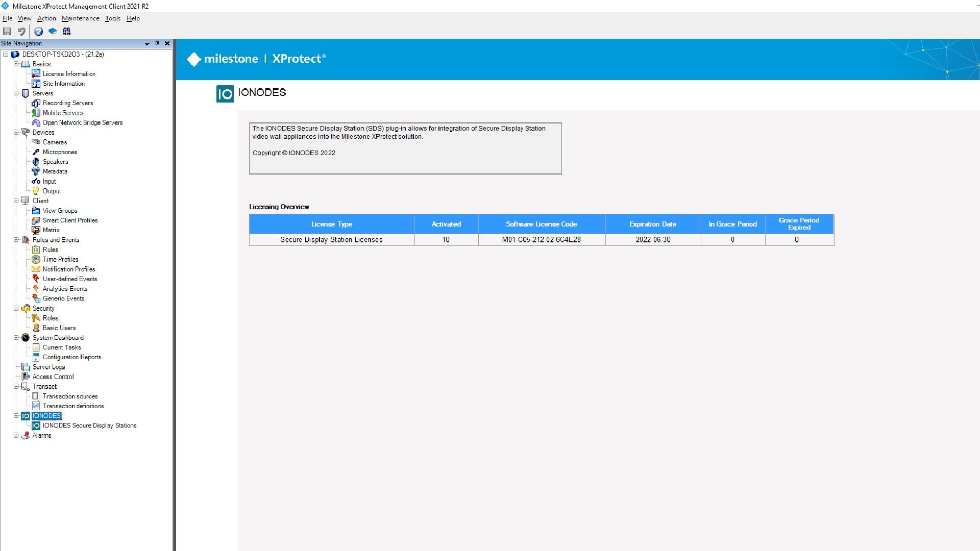Collapse the Devices tree node

pyautogui.click(x=16, y=132)
